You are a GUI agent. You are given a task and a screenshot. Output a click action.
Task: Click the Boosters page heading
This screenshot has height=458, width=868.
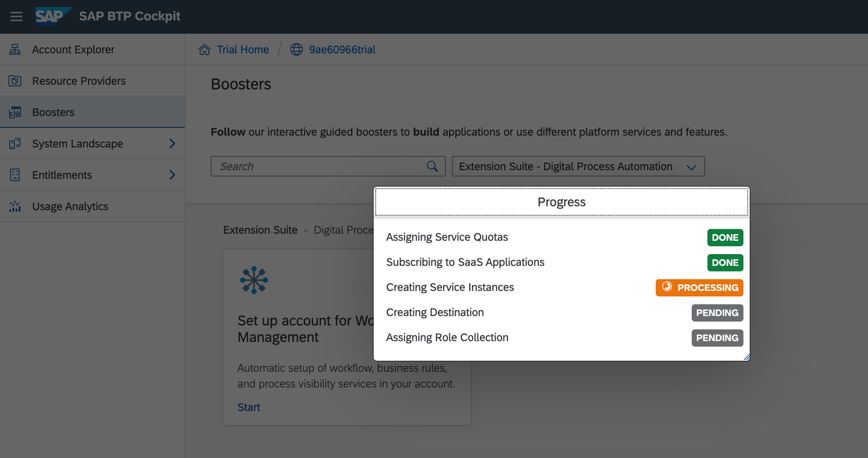click(x=241, y=84)
